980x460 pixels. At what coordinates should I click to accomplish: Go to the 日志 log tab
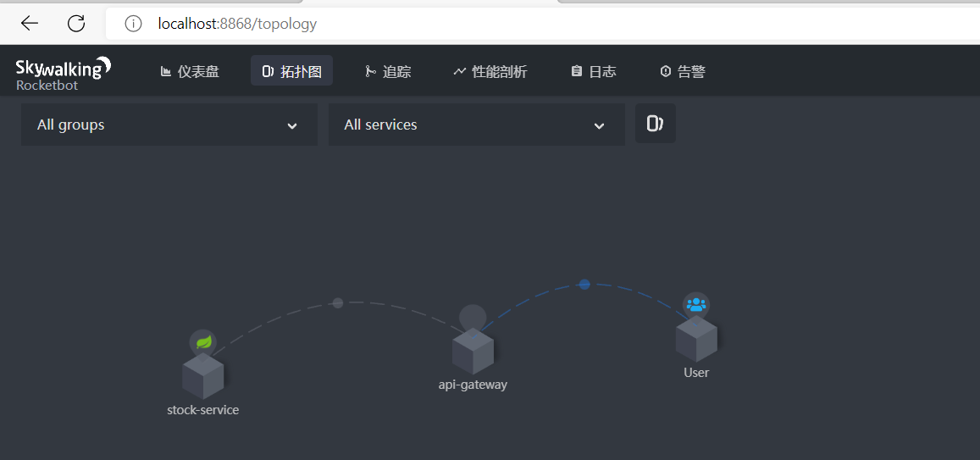[x=593, y=72]
